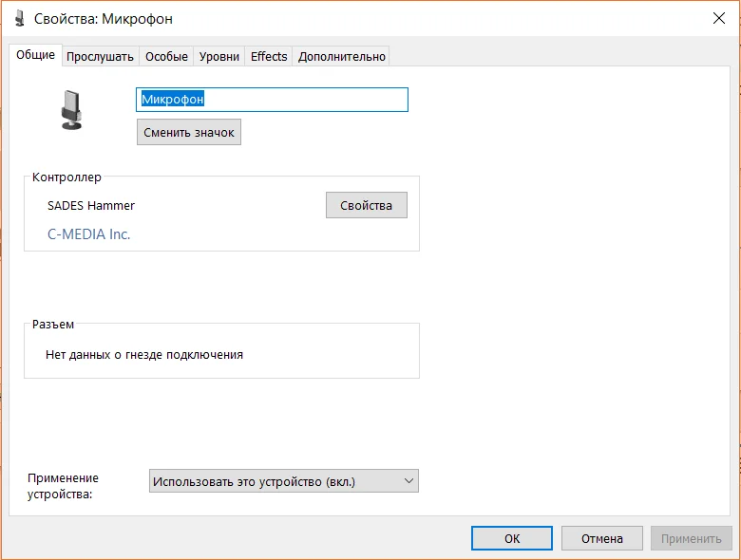Click the Микрофон name text field

coord(272,100)
